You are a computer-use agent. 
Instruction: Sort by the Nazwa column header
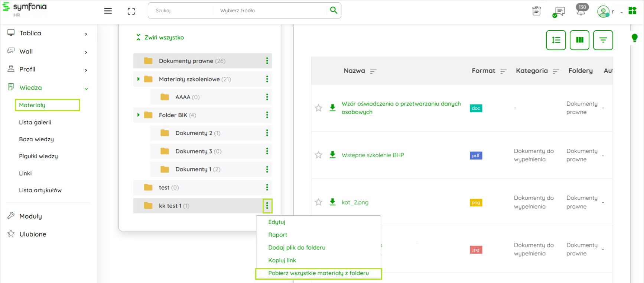(354, 71)
